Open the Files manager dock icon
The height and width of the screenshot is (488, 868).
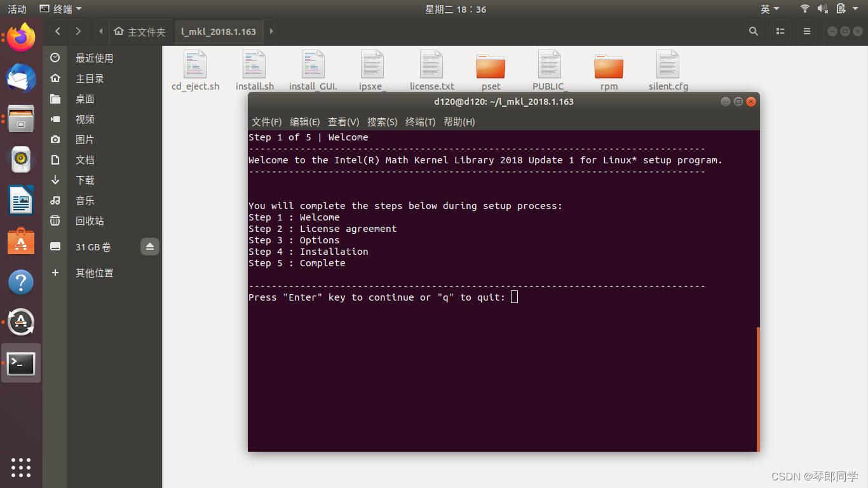21,119
